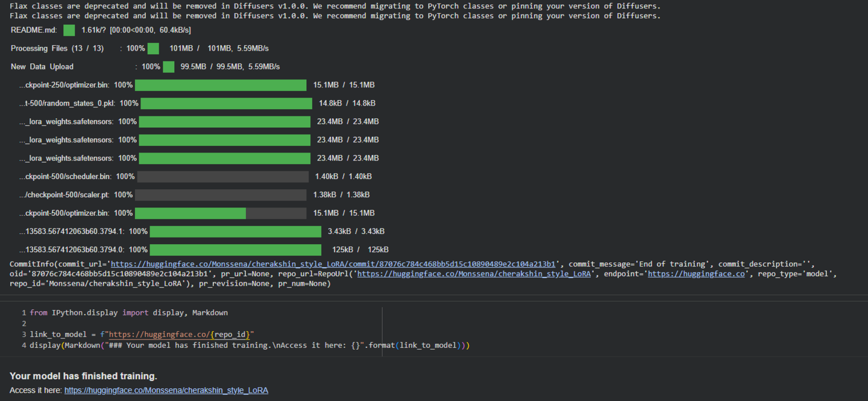Open model link below 'Access it here'
Screen dimensions: 868x401
[166, 390]
